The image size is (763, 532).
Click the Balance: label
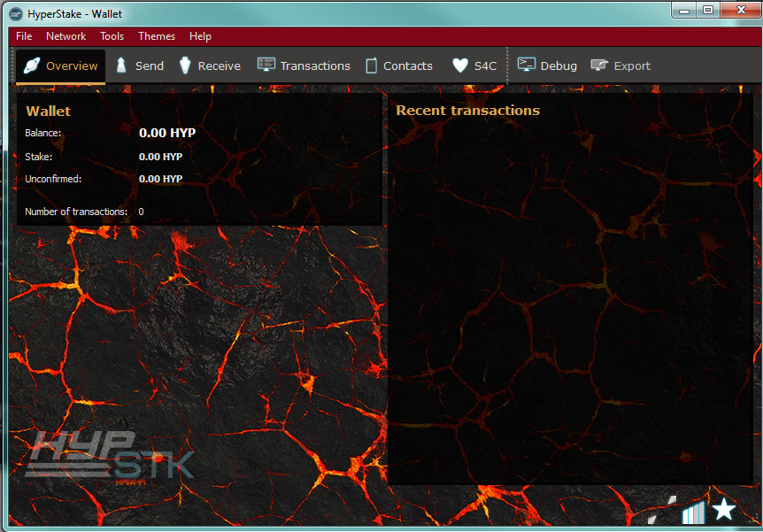(43, 133)
